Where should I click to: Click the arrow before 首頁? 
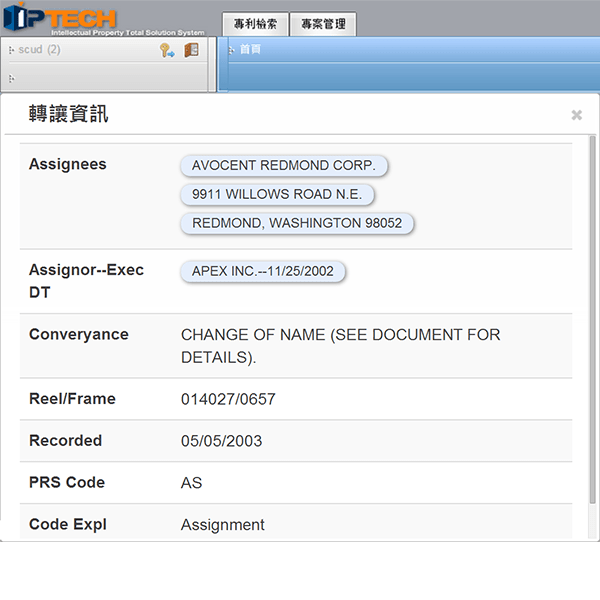pos(231,50)
